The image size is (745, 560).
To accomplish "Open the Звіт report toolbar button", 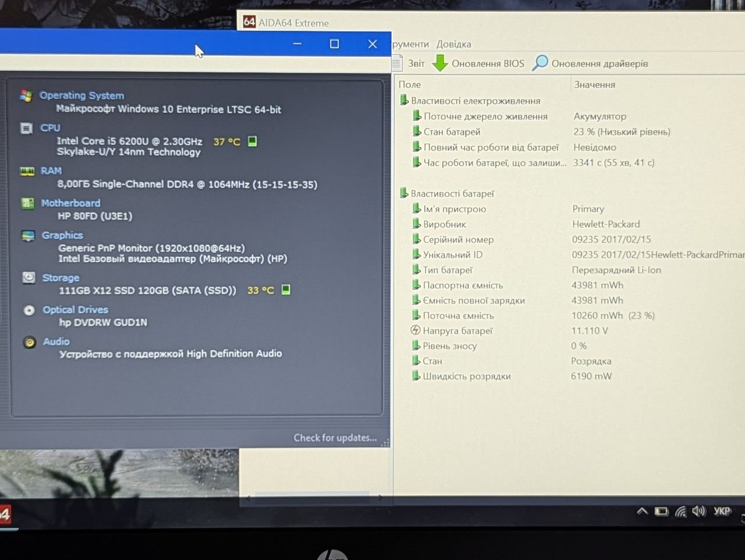I will point(409,63).
